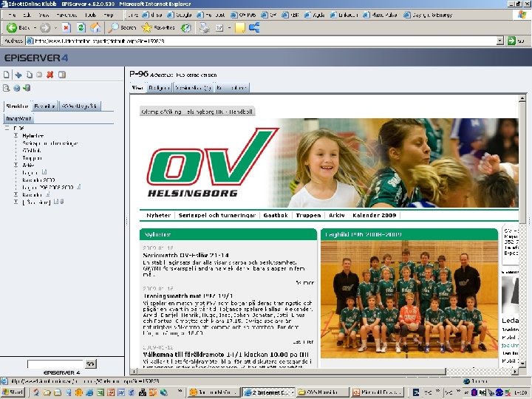This screenshot has height=399, width=532.
Task: Click the magnifier page search icon
Action: pyautogui.click(x=7, y=88)
